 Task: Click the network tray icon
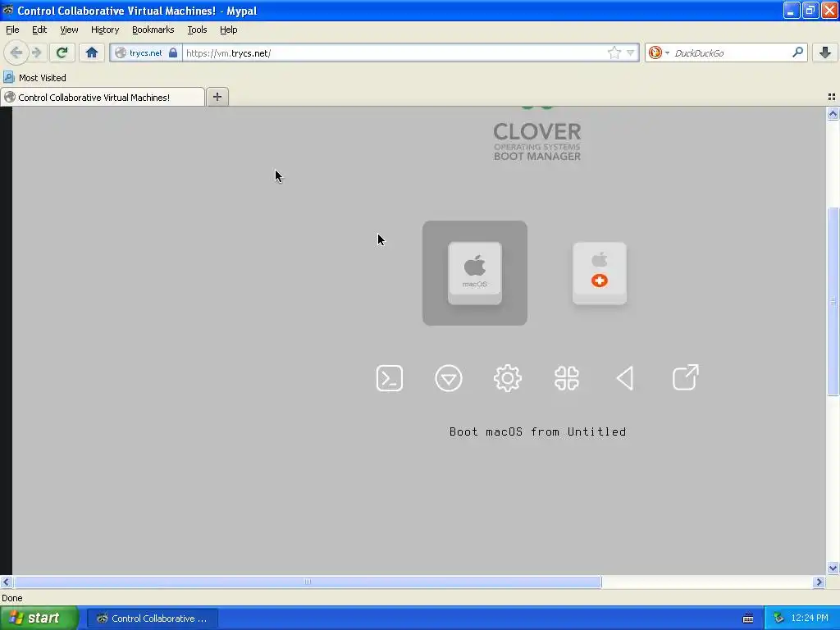coord(778,619)
